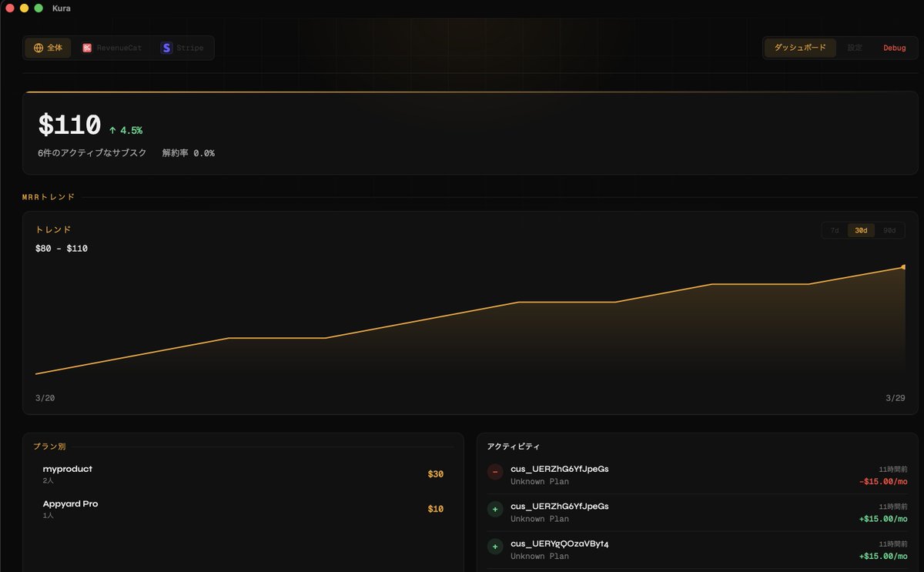Click the green plus icon for cus_UERYgQOzaVByt4
The image size is (924, 572).
point(495,547)
